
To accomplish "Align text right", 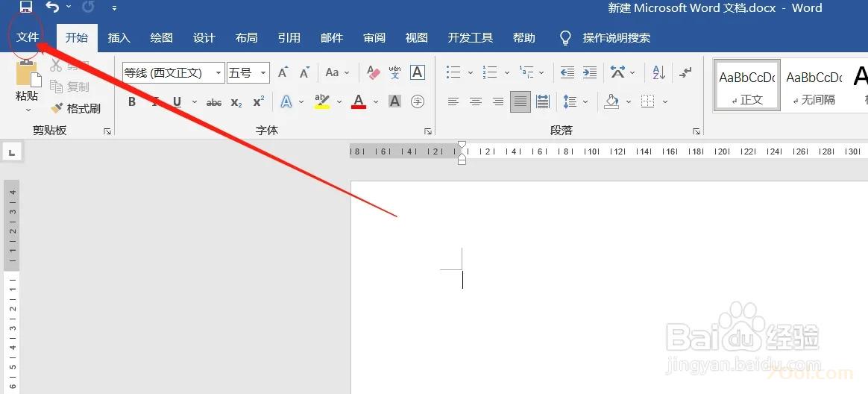I will pyautogui.click(x=498, y=102).
